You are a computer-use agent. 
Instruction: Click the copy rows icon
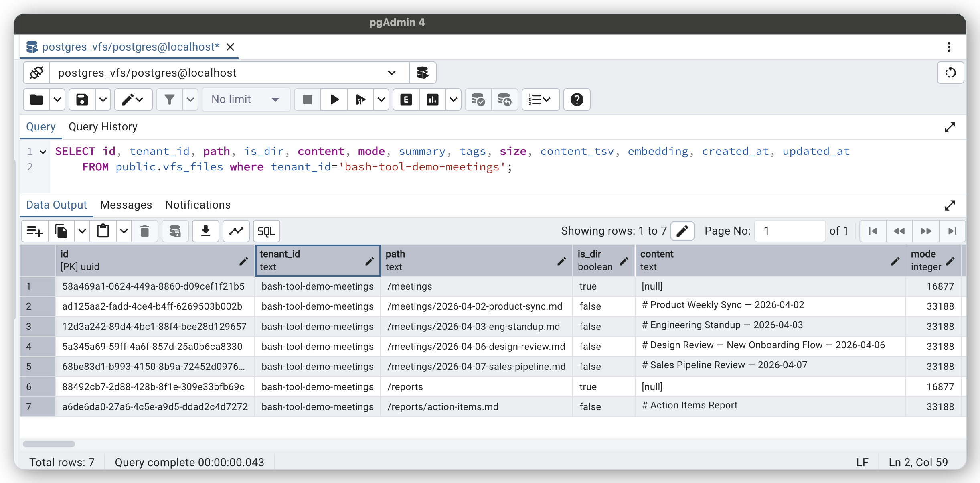tap(61, 231)
